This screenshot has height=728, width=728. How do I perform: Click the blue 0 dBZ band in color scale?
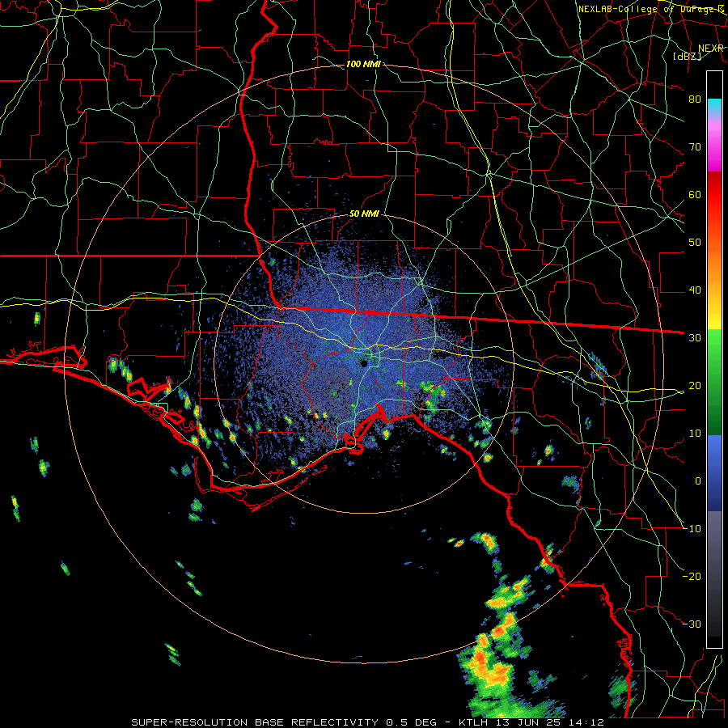pyautogui.click(x=714, y=473)
